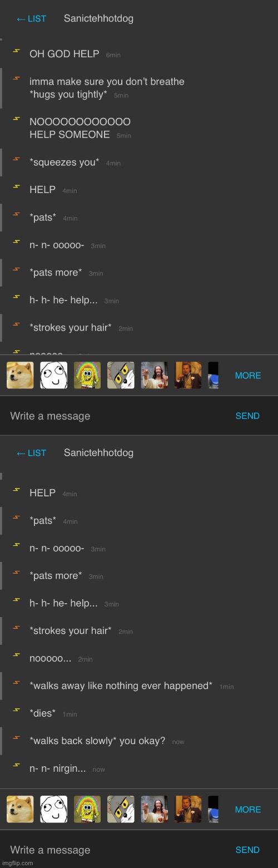278x868 pixels.
Task: Focus the upper Write a message field
Action: tap(117, 416)
